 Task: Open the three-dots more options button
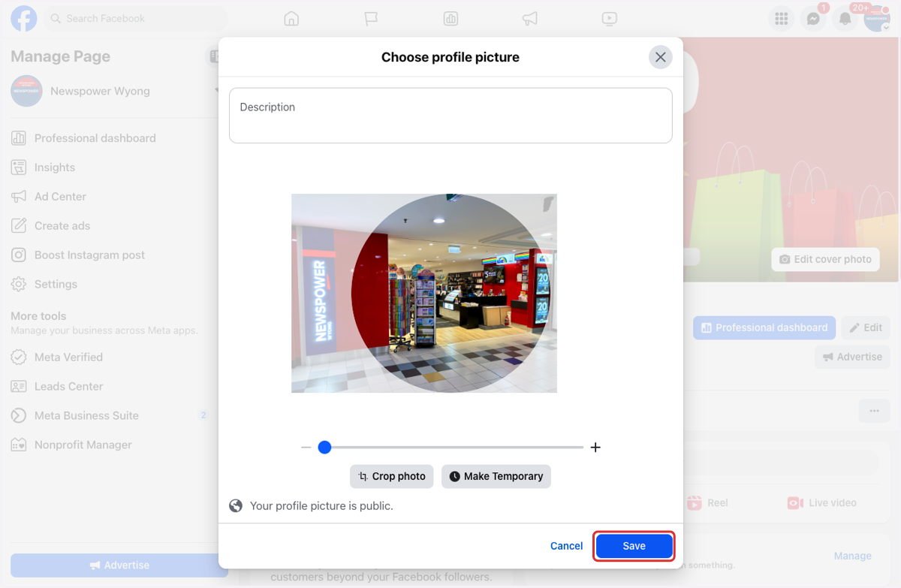click(874, 411)
